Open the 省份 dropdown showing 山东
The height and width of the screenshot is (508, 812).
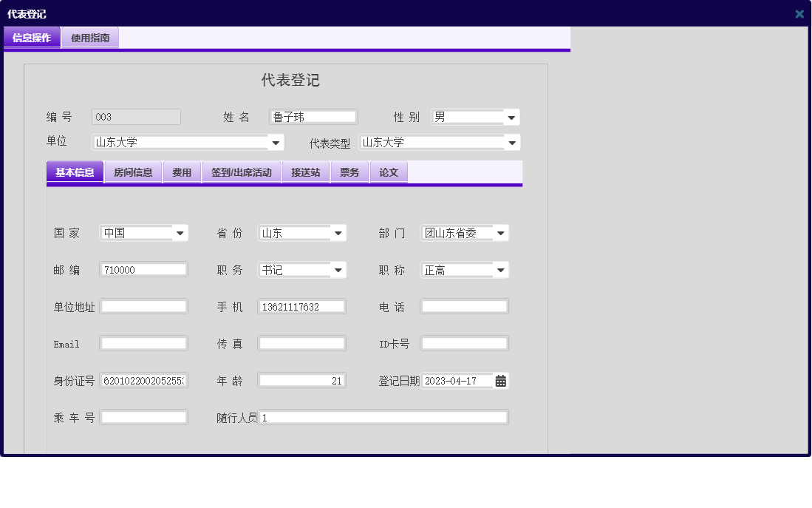[x=339, y=232]
